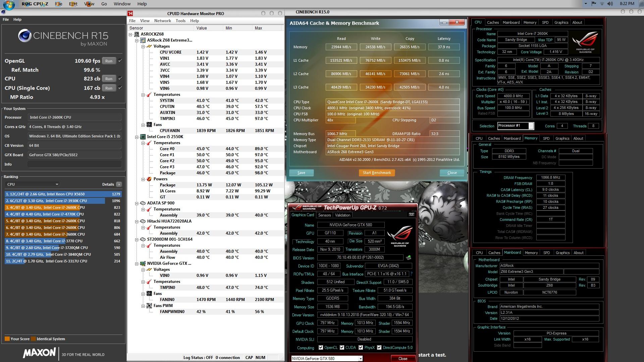Click the Fans PWM icon under GPU
The height and width of the screenshot is (362, 644).
[149, 306]
